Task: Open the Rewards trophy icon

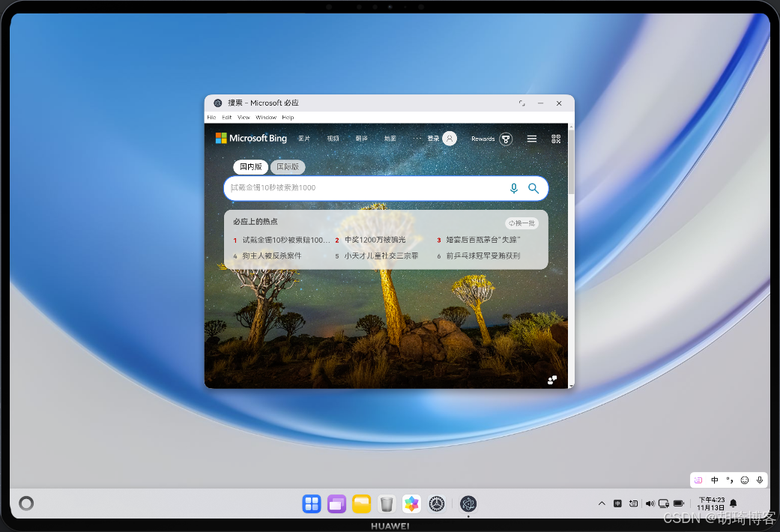Action: point(506,139)
